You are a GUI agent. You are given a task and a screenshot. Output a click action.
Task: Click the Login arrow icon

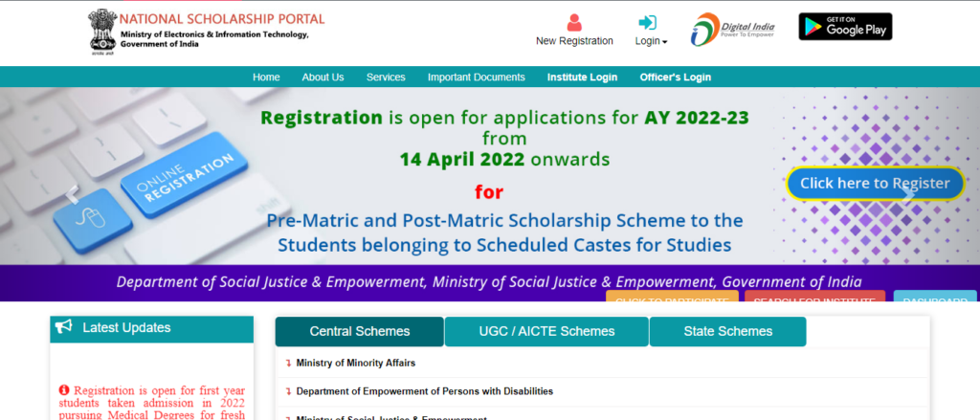[x=648, y=23]
